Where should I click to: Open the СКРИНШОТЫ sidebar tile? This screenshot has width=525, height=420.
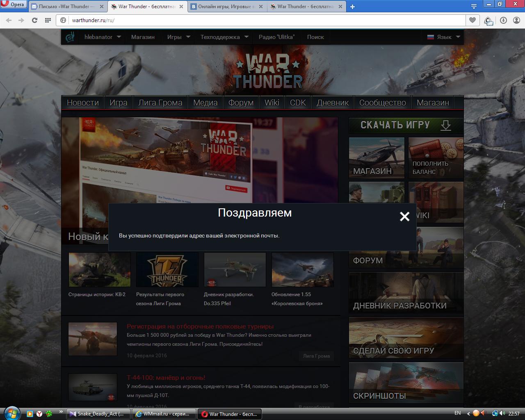tap(406, 383)
